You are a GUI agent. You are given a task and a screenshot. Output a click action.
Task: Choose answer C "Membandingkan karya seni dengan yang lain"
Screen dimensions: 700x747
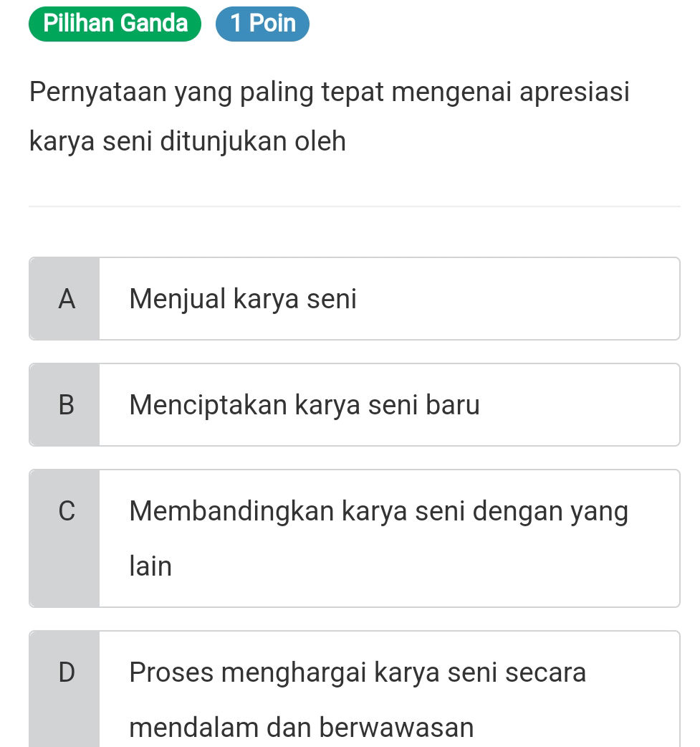click(x=354, y=538)
